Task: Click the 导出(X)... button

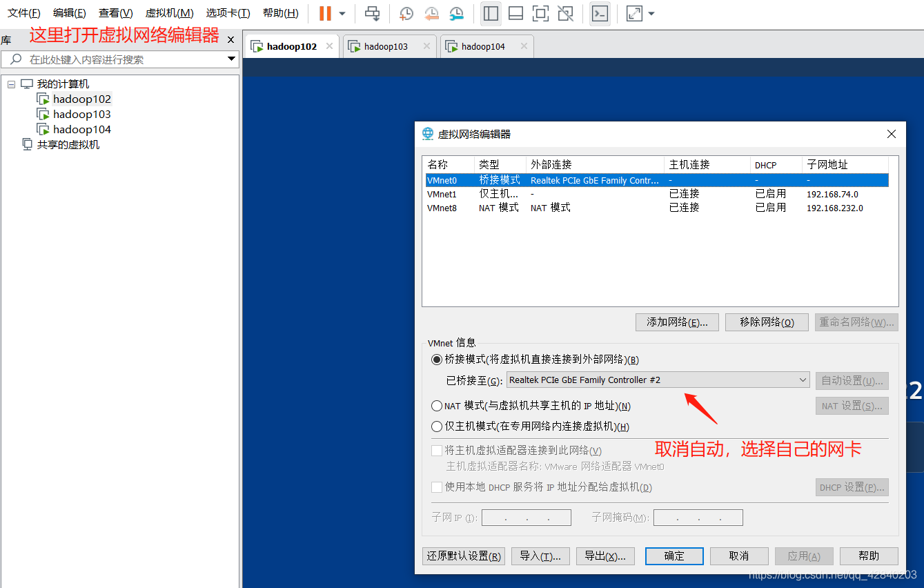Action: (605, 556)
